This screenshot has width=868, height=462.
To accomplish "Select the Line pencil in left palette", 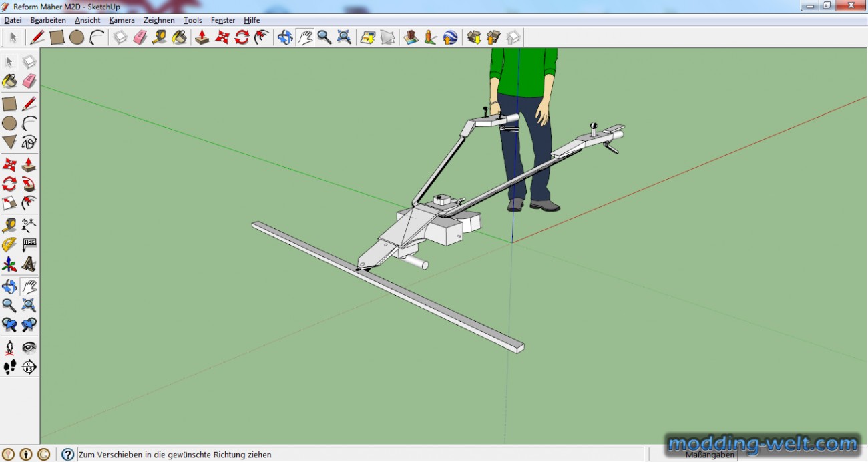I will (x=29, y=104).
